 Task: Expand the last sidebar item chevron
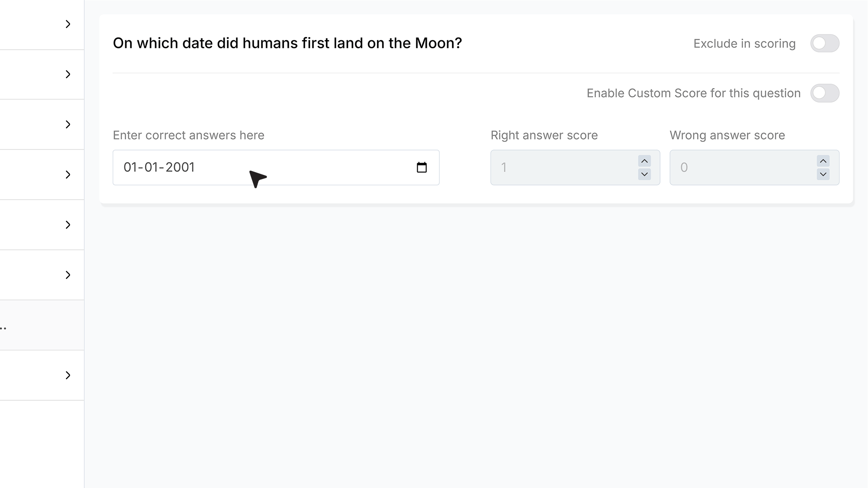click(68, 375)
